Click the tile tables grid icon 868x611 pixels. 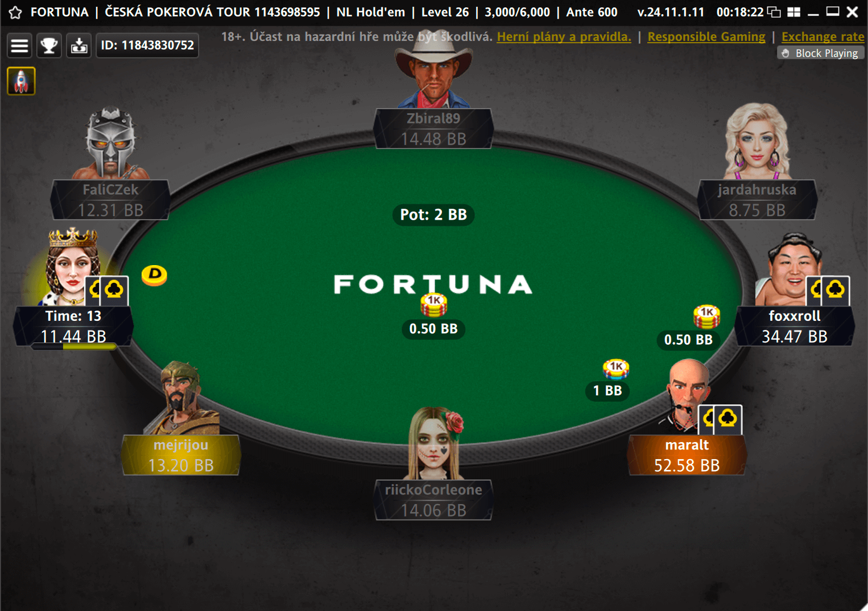[794, 12]
